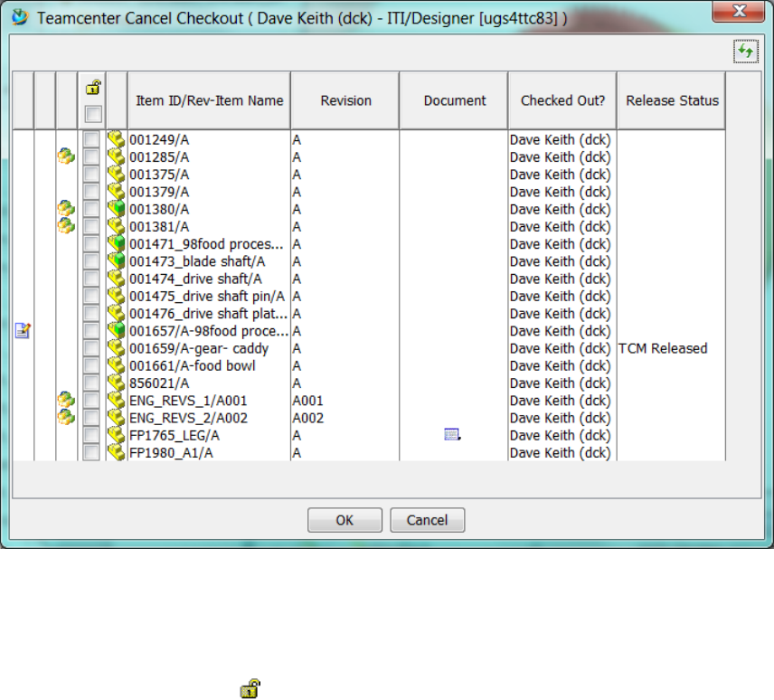Viewport: 774px width, 700px height.
Task: Click Dave Keith (dck) in 001249/A row
Action: tap(561, 140)
